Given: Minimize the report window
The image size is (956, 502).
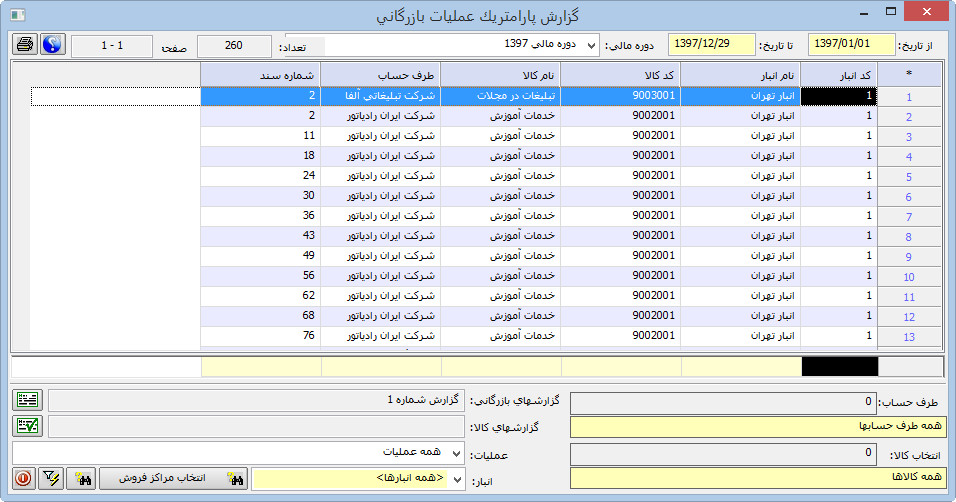Looking at the screenshot, I should pyautogui.click(x=864, y=12).
